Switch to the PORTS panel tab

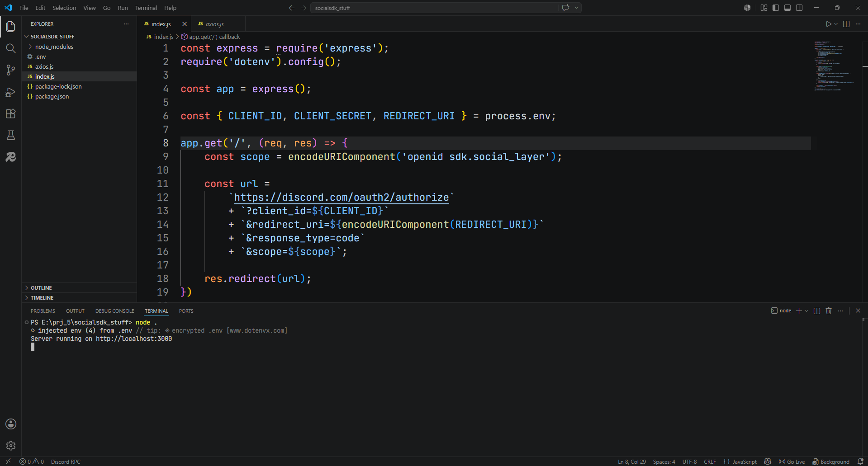186,311
